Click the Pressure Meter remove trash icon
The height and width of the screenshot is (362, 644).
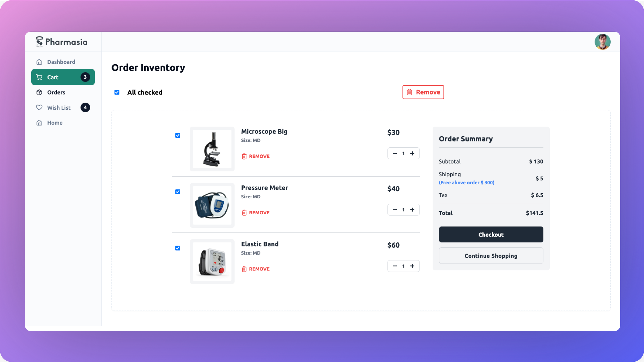(x=244, y=213)
